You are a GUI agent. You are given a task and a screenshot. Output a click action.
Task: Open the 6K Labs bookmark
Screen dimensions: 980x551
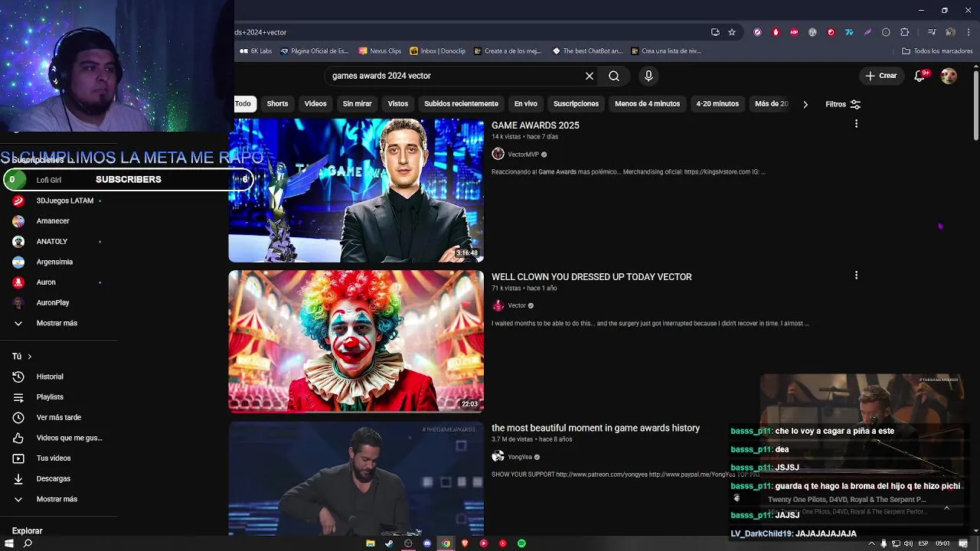256,51
